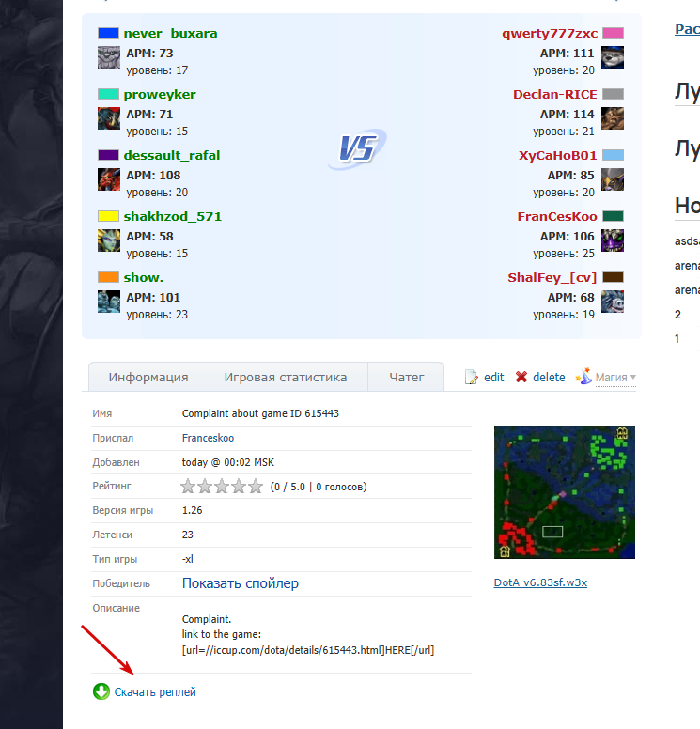Open player profile Declan-RICE

tap(555, 94)
